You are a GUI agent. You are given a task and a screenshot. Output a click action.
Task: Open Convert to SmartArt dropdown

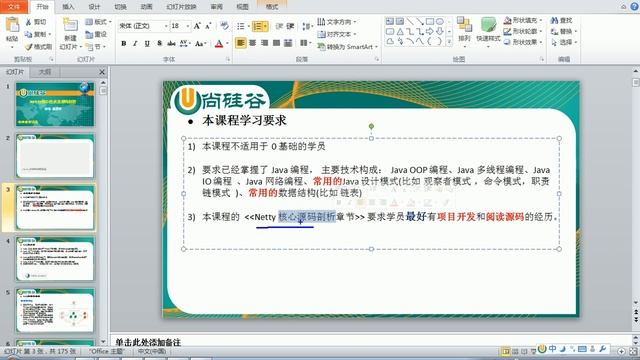(347, 47)
